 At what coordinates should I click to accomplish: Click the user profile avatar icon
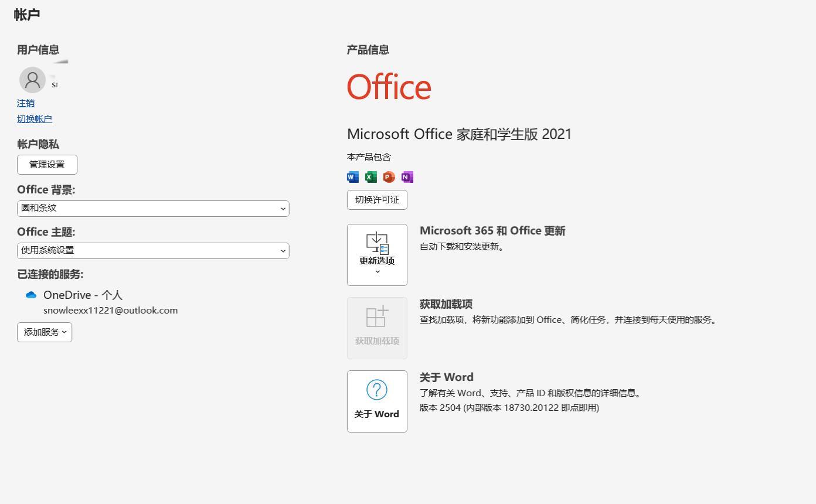click(x=32, y=80)
